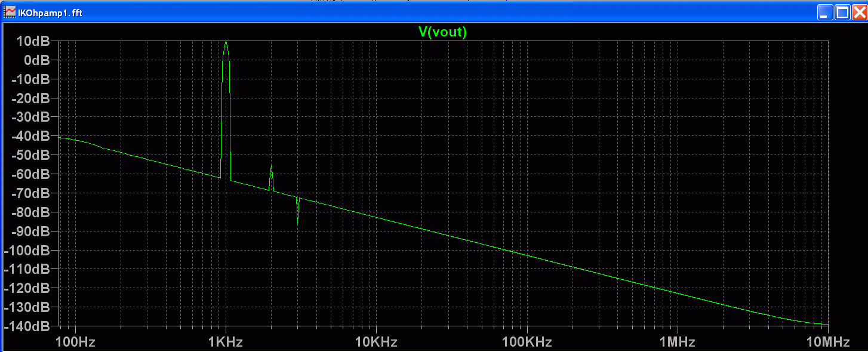The height and width of the screenshot is (352, 868).
Task: Click the -20dB axis label
Action: click(x=32, y=98)
